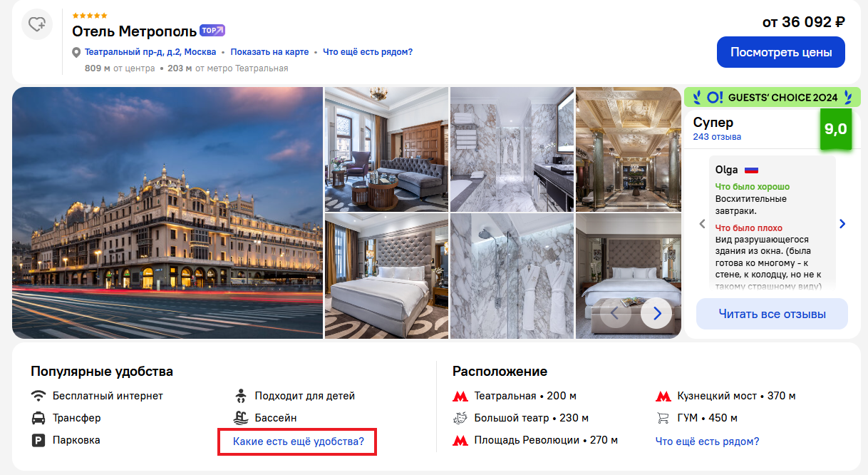Image resolution: width=868 pixels, height=475 pixels.
Task: Click 203 м от метро Театральная text
Action: 227,68
